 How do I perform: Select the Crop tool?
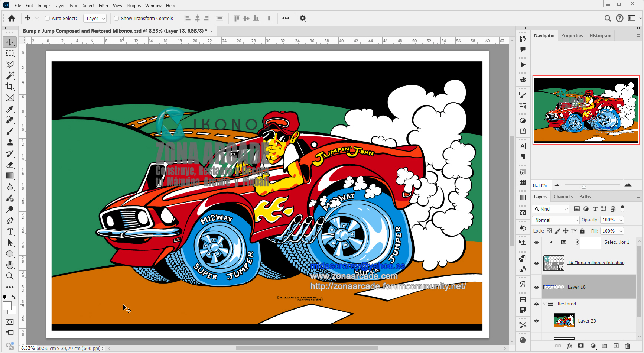coord(10,87)
